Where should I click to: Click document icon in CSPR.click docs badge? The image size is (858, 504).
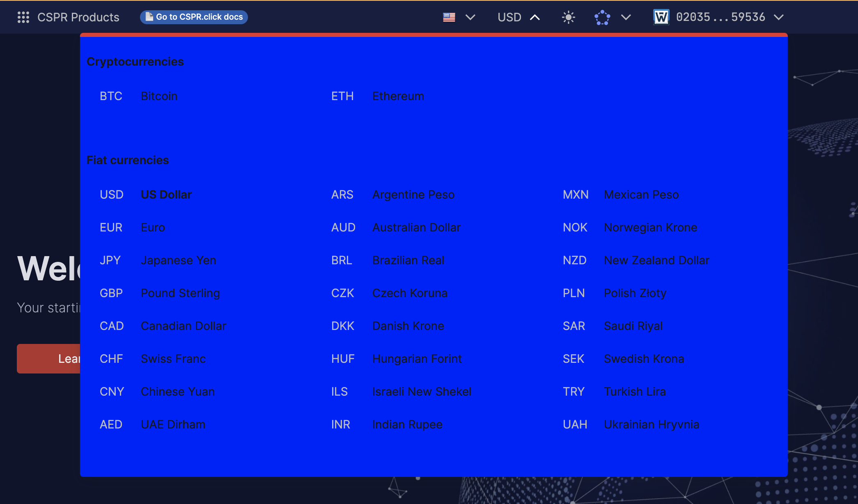[x=149, y=17]
